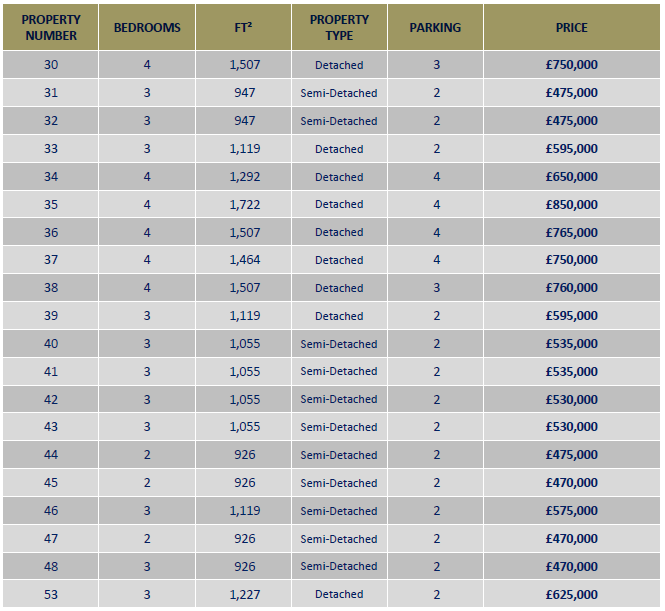
Task: Select the £760,000 price cell
Action: click(x=572, y=288)
